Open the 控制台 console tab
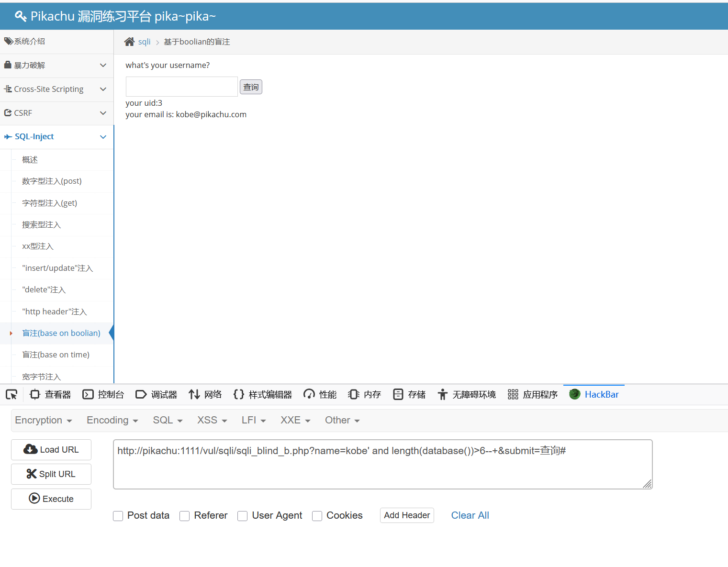The height and width of the screenshot is (567, 728). (103, 394)
